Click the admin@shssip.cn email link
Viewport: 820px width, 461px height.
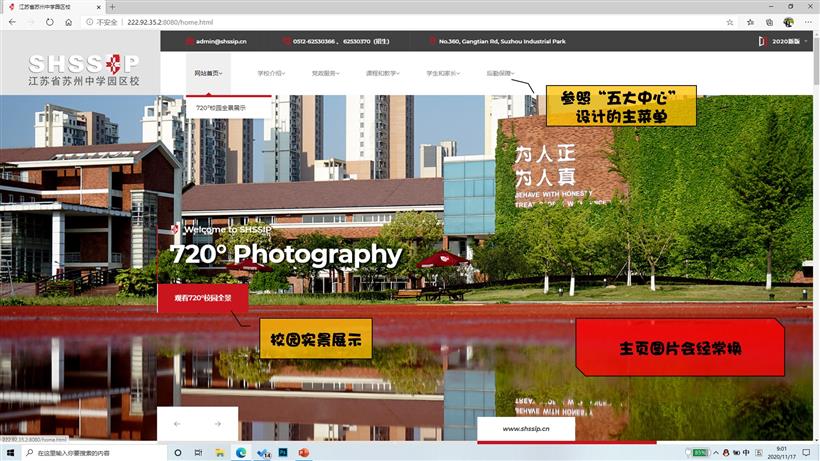pos(221,41)
